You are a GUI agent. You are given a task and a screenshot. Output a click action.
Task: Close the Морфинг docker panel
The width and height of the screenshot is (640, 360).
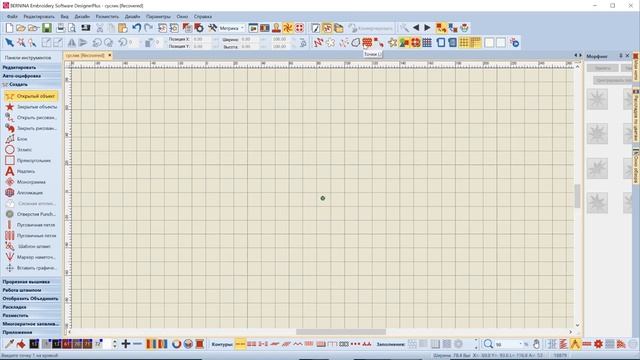click(x=627, y=56)
